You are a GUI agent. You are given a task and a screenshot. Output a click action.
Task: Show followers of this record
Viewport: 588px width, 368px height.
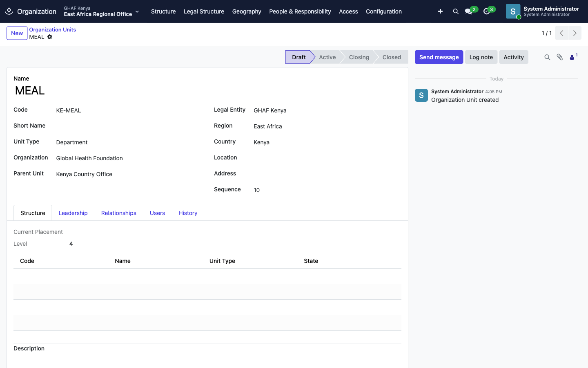[x=573, y=57]
